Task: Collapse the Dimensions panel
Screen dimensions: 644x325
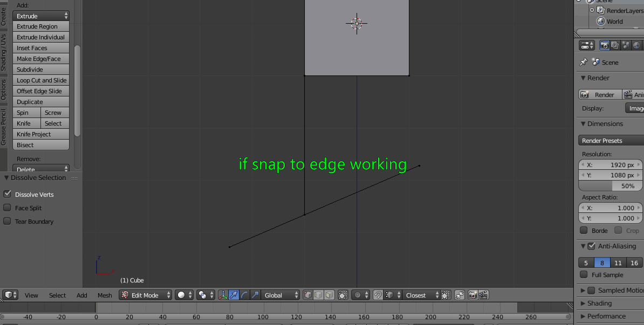Action: point(583,123)
